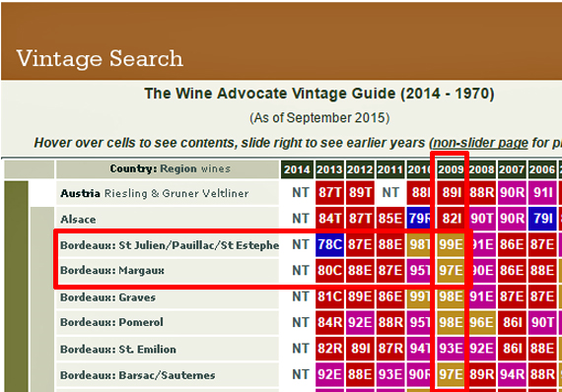Select the 2009 year column header
This screenshot has height=392, width=562.
click(x=451, y=169)
